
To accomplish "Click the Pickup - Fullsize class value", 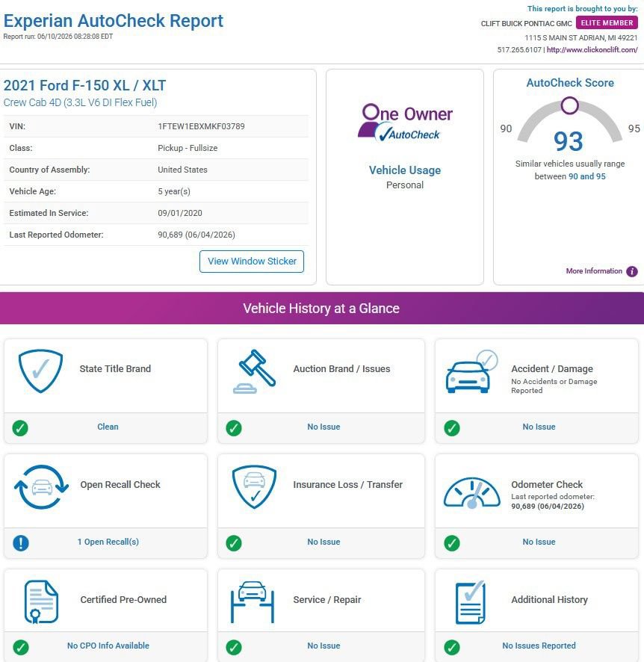I will [x=188, y=148].
